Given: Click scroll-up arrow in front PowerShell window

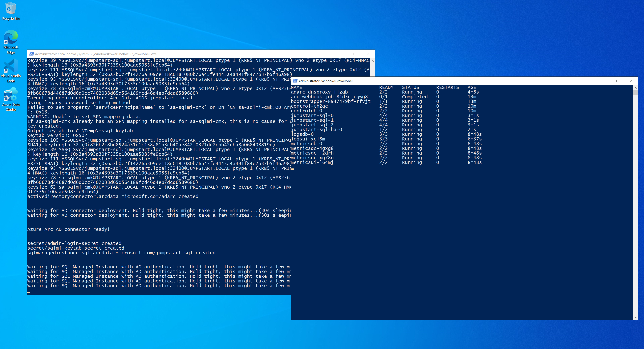Looking at the screenshot, I should click(635, 88).
